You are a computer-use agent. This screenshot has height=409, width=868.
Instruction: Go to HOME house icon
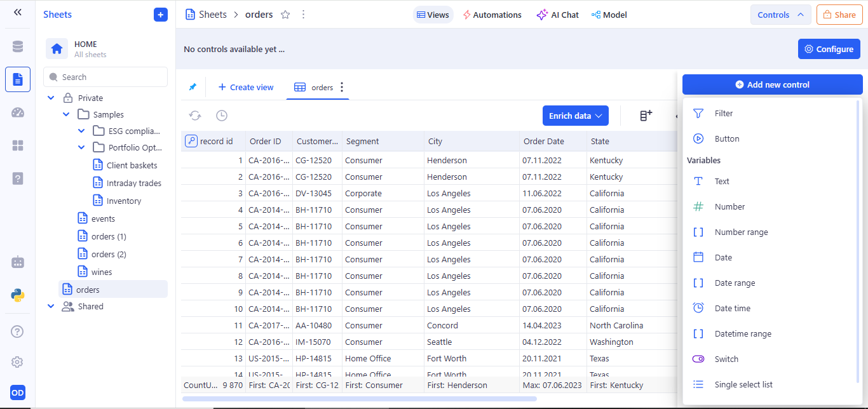57,49
